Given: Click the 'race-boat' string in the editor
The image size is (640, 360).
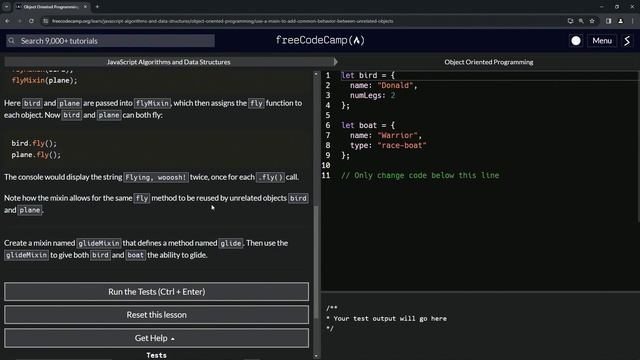Looking at the screenshot, I should click(x=402, y=145).
